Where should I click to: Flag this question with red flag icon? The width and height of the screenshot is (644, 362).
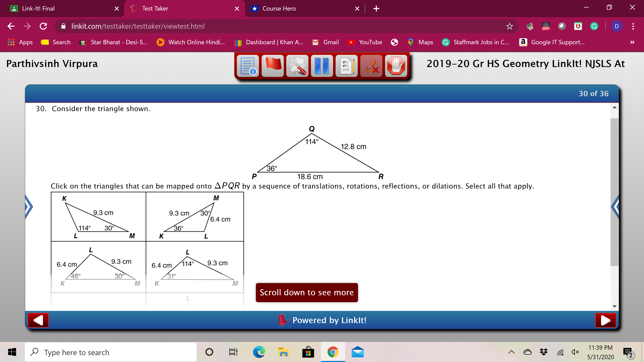tap(273, 66)
